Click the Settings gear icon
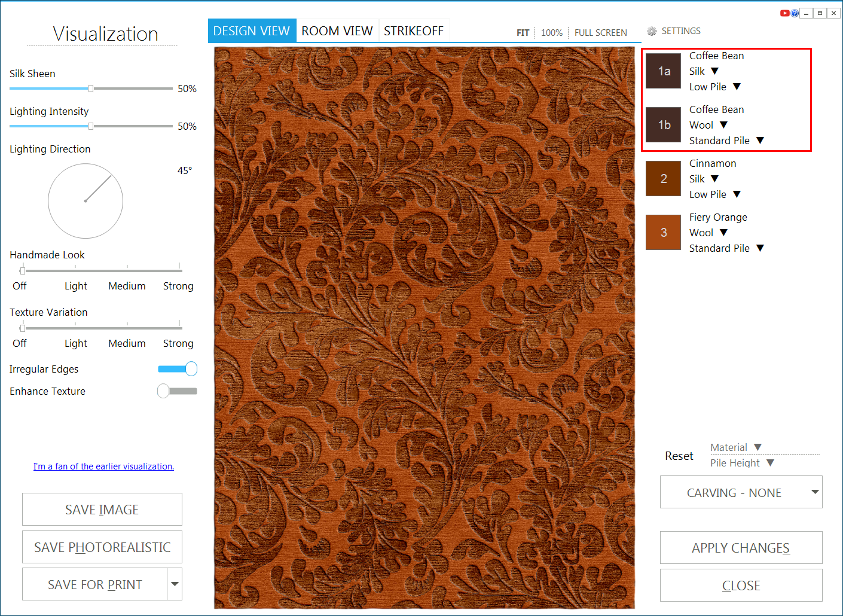The image size is (843, 616). point(652,31)
